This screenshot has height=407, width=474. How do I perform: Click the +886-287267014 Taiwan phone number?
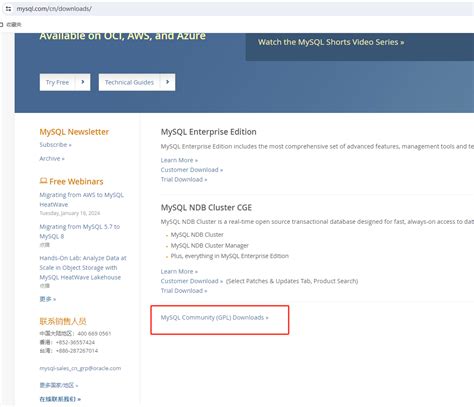[77, 351]
